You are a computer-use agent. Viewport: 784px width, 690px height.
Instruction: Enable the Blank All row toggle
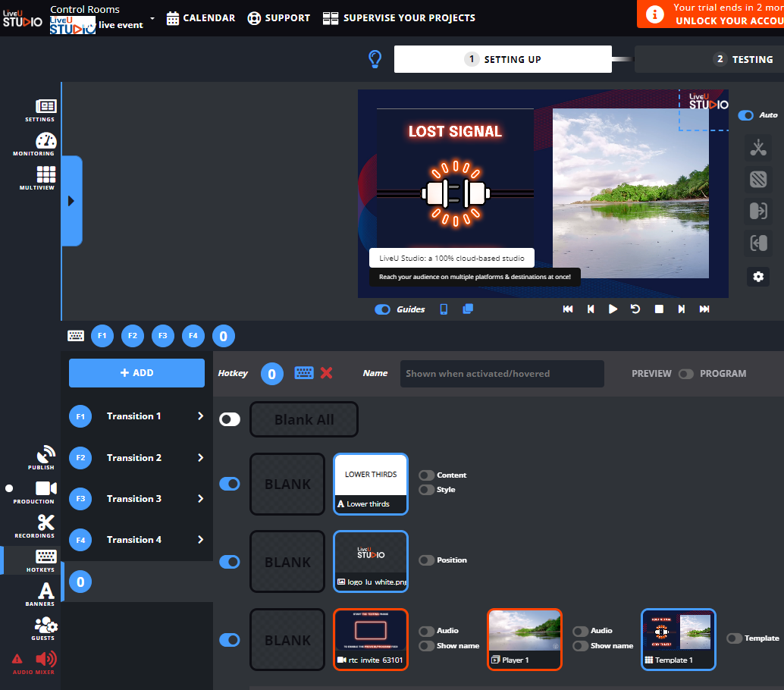pyautogui.click(x=230, y=419)
